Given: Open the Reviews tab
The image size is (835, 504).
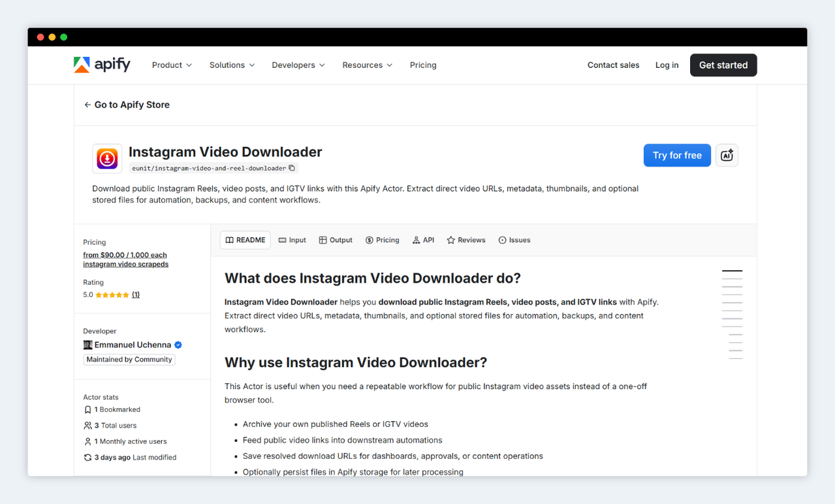Looking at the screenshot, I should (466, 240).
